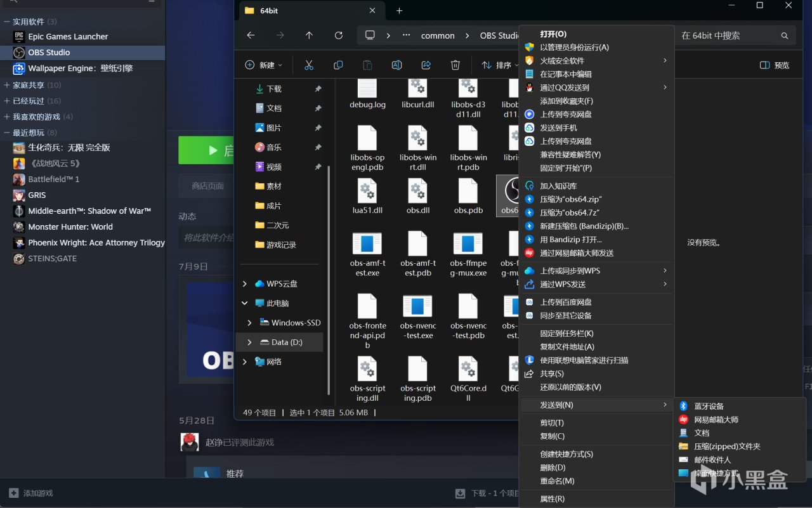Click the Rename icon in Explorer toolbar
Image resolution: width=812 pixels, height=508 pixels.
coord(396,65)
